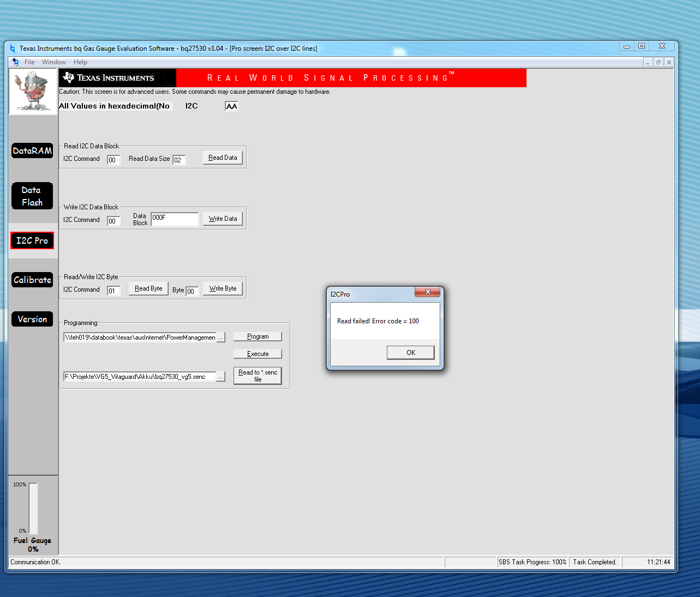Screen dimensions: 700x597
Task: Click the Read Data Size field
Action: (179, 160)
